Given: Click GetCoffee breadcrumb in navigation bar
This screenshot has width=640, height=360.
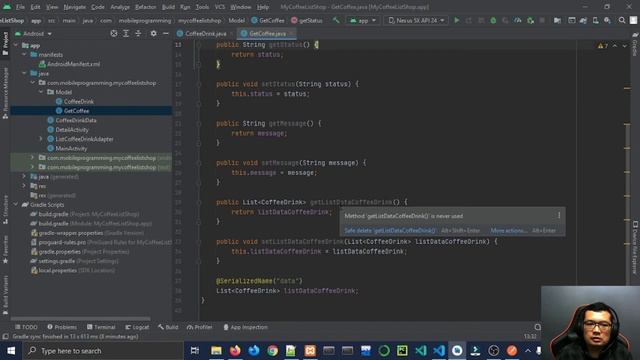Looking at the screenshot, I should click(x=268, y=20).
